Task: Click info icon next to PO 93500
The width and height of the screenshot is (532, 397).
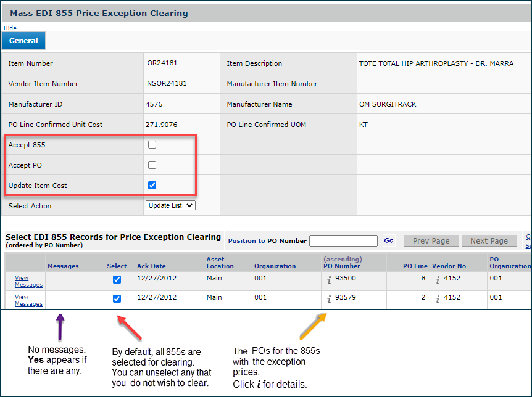Action: click(330, 279)
